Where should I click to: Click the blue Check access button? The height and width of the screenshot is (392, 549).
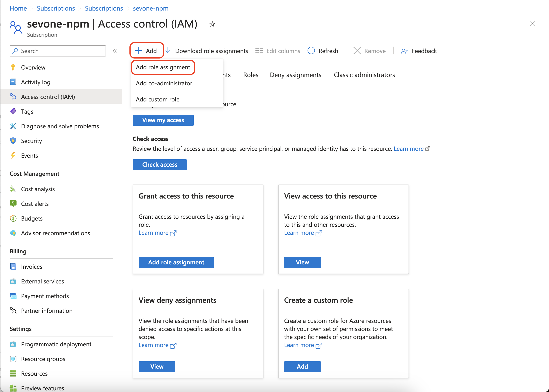tap(160, 164)
